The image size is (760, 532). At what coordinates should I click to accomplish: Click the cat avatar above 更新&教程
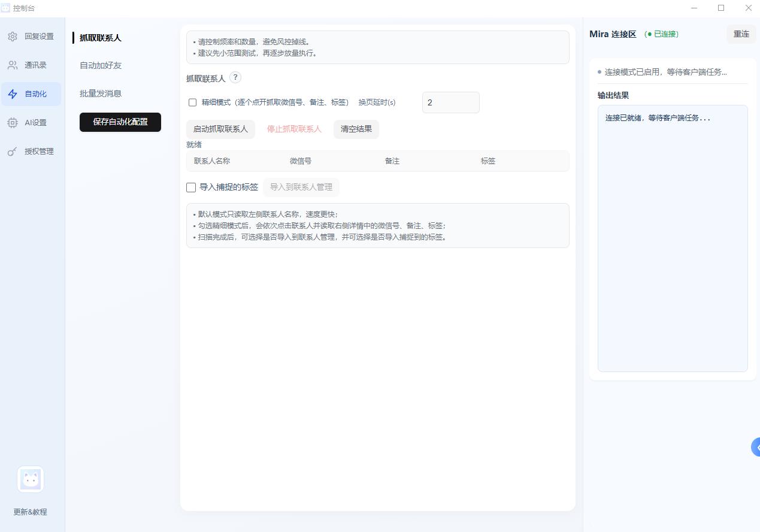pyautogui.click(x=31, y=479)
